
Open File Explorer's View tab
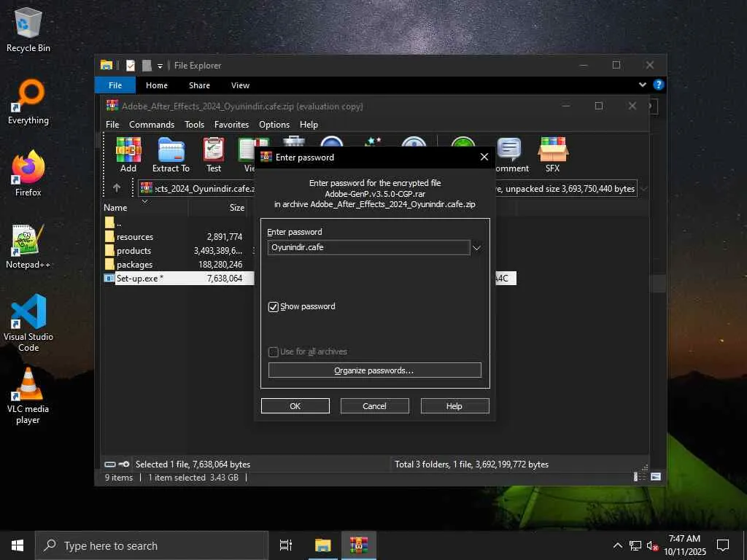240,85
